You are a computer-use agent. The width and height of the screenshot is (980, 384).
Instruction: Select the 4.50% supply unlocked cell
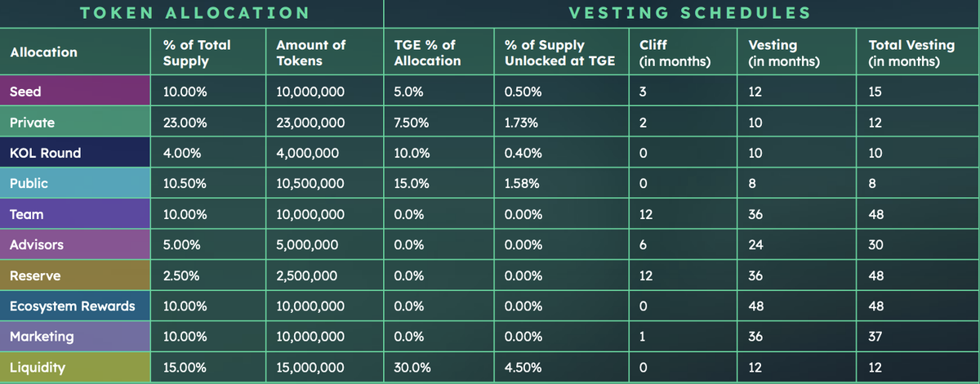click(521, 368)
